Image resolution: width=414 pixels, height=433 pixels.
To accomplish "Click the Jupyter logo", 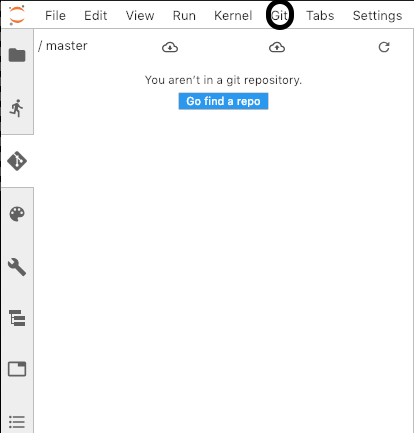I will [x=17, y=15].
